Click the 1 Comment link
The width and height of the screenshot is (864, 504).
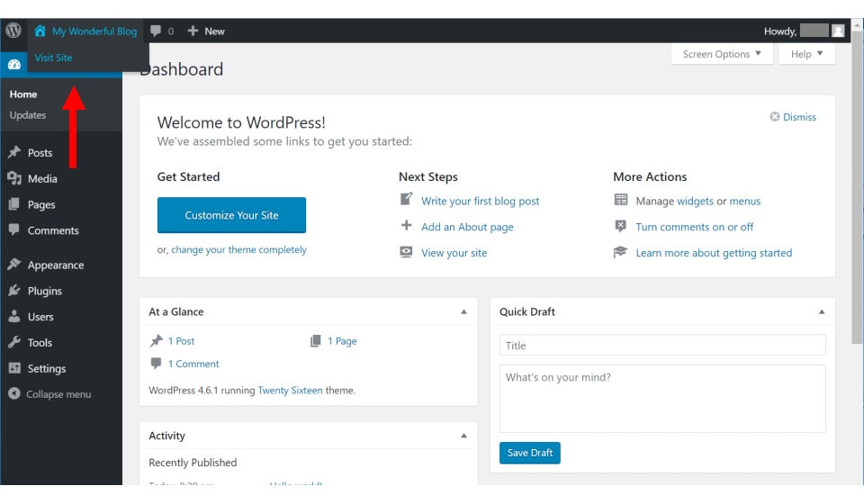click(x=193, y=364)
